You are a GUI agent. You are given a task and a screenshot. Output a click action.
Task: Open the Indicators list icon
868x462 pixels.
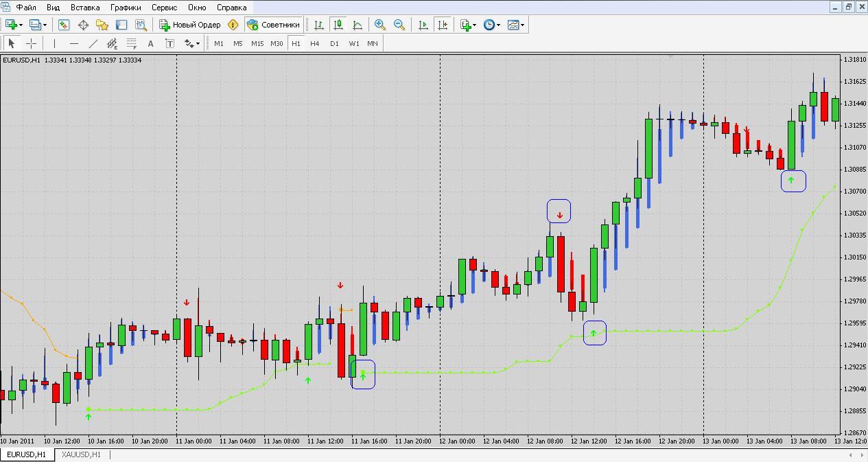pyautogui.click(x=466, y=25)
